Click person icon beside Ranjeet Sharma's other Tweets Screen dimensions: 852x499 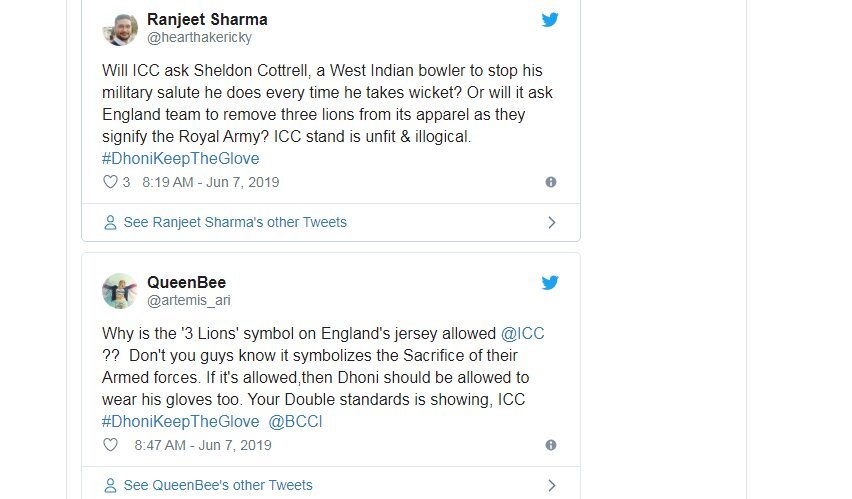(110, 222)
